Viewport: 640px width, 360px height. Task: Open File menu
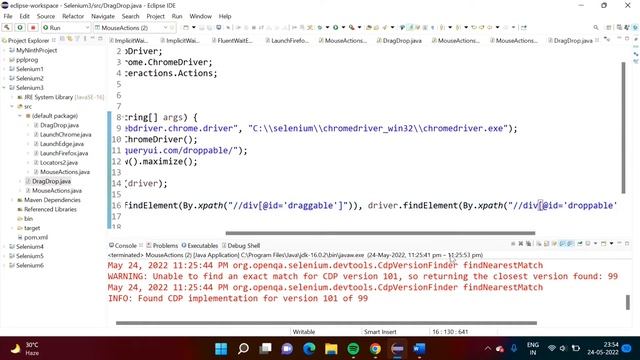pyautogui.click(x=8, y=16)
